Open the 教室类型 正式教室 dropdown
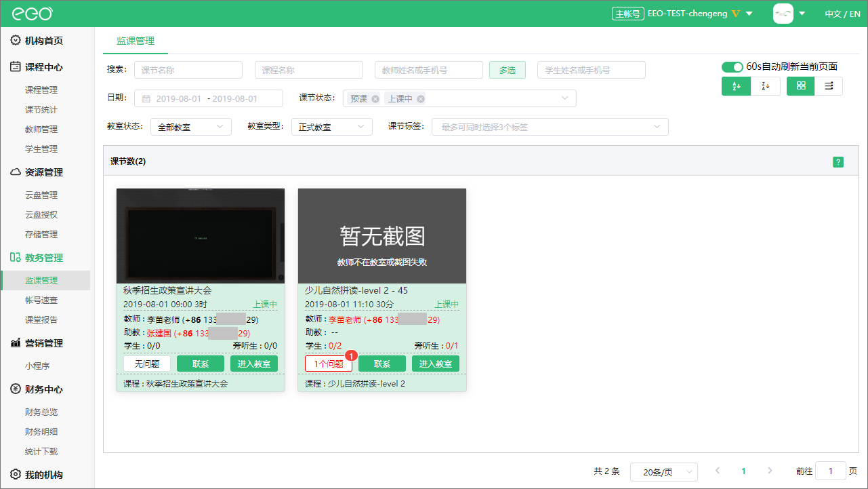The height and width of the screenshot is (489, 868). (x=332, y=127)
